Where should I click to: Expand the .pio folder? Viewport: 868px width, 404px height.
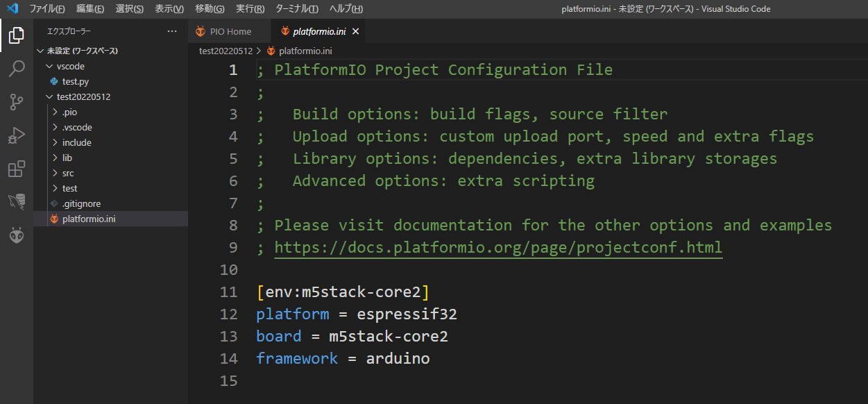pos(69,112)
